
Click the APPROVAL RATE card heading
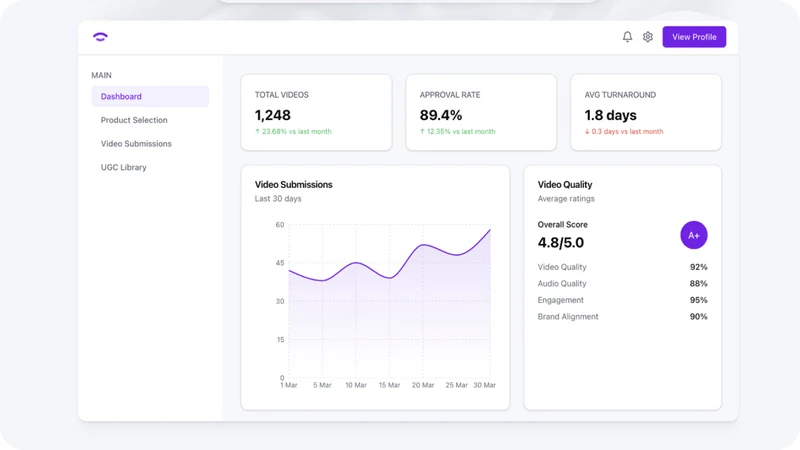pyautogui.click(x=449, y=95)
